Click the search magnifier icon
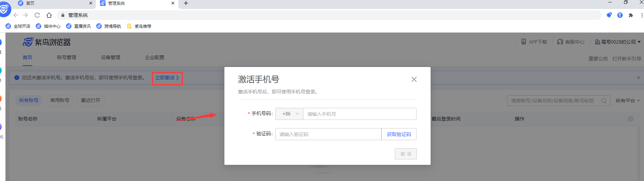The height and width of the screenshot is (181, 644). (x=603, y=101)
